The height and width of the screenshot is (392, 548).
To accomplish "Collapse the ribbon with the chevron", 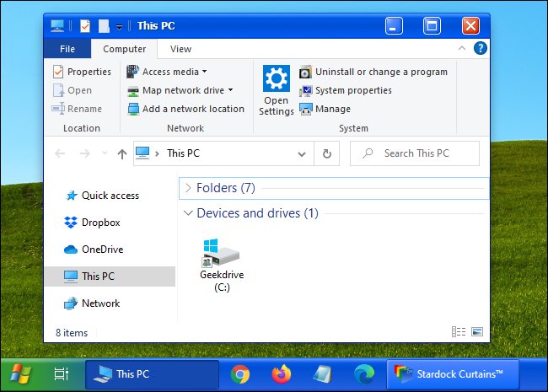I will (x=462, y=48).
